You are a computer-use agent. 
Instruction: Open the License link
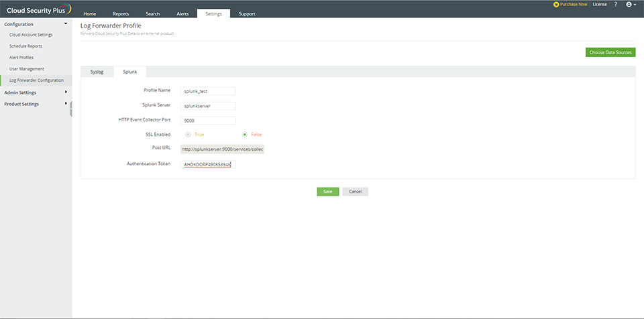coord(600,5)
